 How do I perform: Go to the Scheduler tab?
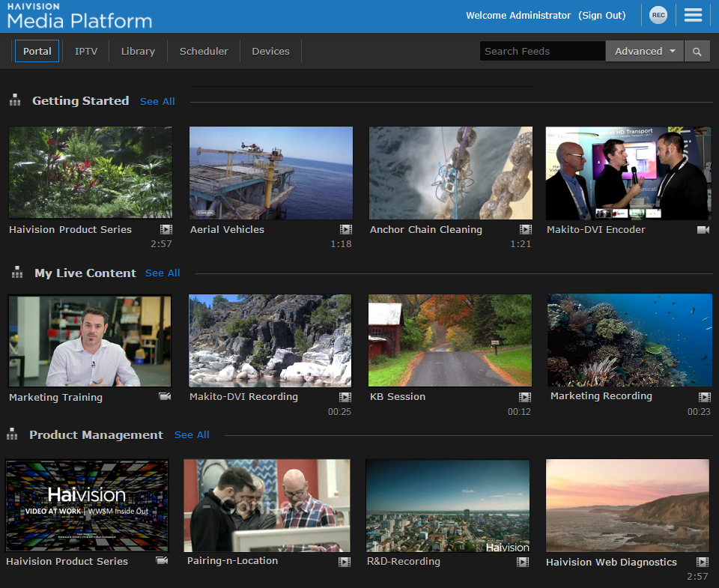pos(204,52)
